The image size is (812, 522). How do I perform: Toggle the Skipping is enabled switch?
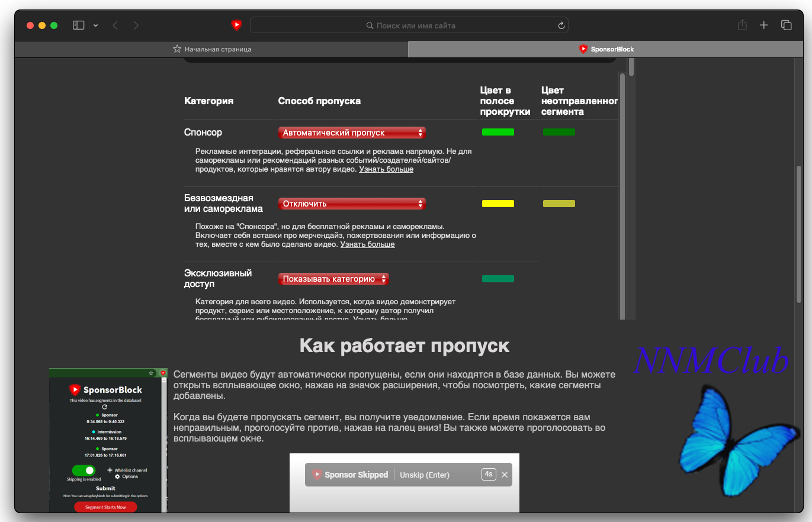coord(84,471)
